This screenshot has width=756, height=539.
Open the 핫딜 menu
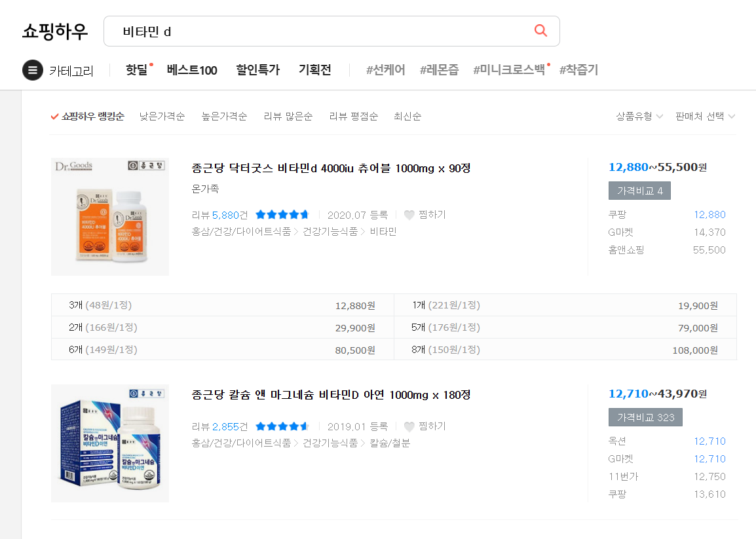[x=136, y=70]
